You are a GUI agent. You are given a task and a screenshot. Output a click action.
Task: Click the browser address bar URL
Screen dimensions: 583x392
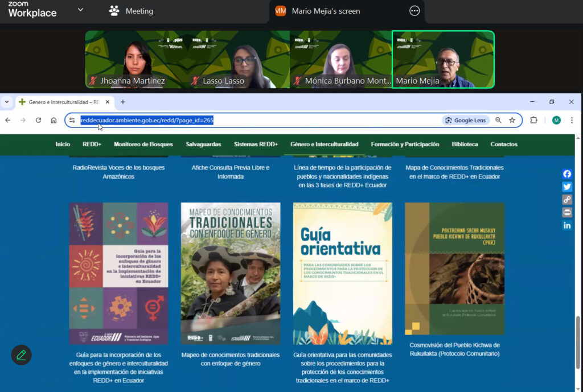(x=228, y=120)
